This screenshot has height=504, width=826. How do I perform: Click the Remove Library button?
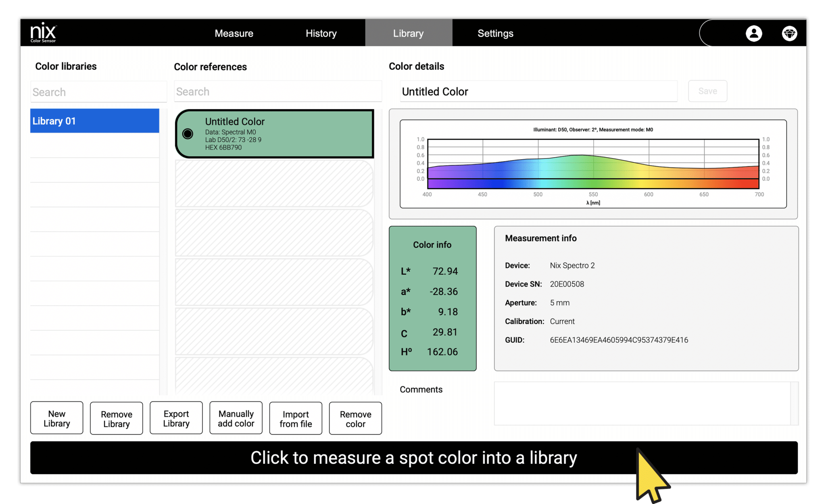point(116,419)
